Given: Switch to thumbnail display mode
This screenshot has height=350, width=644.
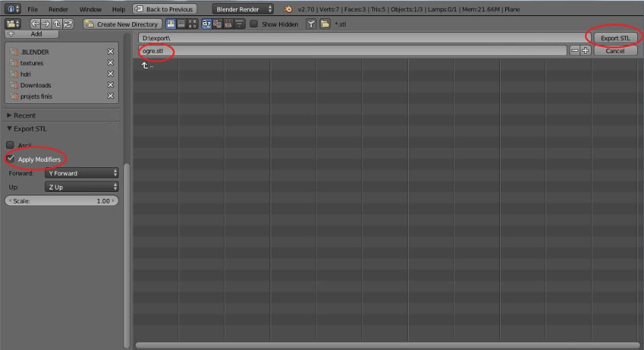Looking at the screenshot, I should click(x=193, y=24).
